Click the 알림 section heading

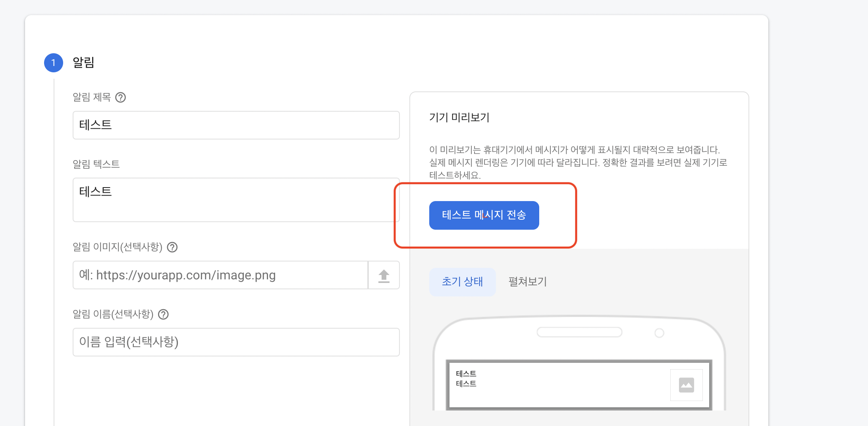click(83, 62)
